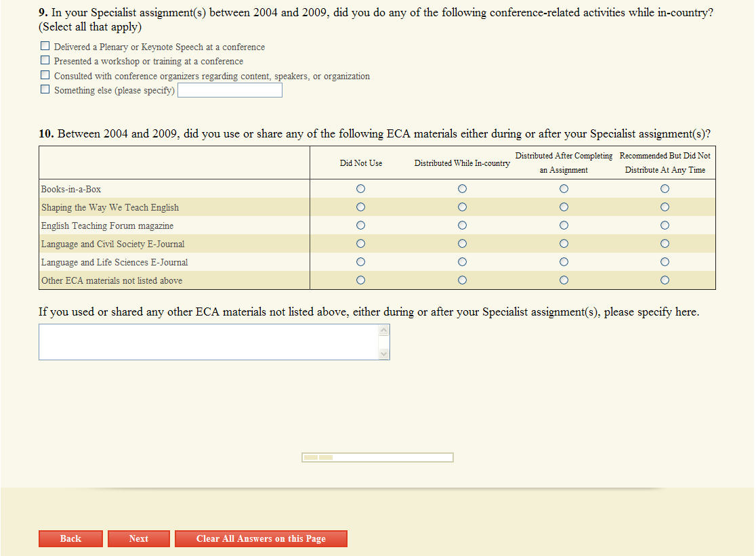756x556 pixels.
Task: Select 'Distributed While In-country' for Books-in-a-Box
Action: [x=463, y=189]
